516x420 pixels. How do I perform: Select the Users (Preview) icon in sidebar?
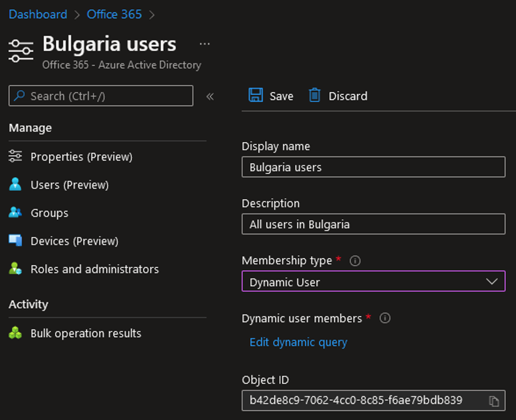coord(15,185)
